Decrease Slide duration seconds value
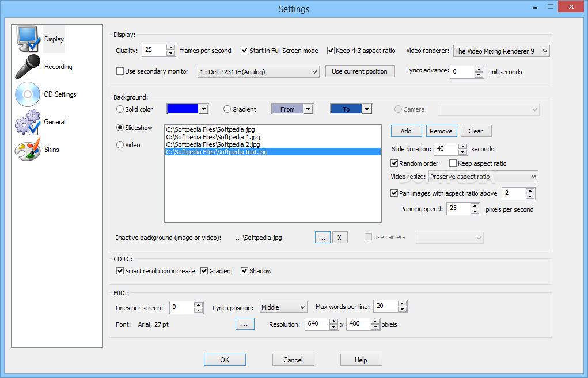Image resolution: width=588 pixels, height=378 pixels. click(463, 152)
